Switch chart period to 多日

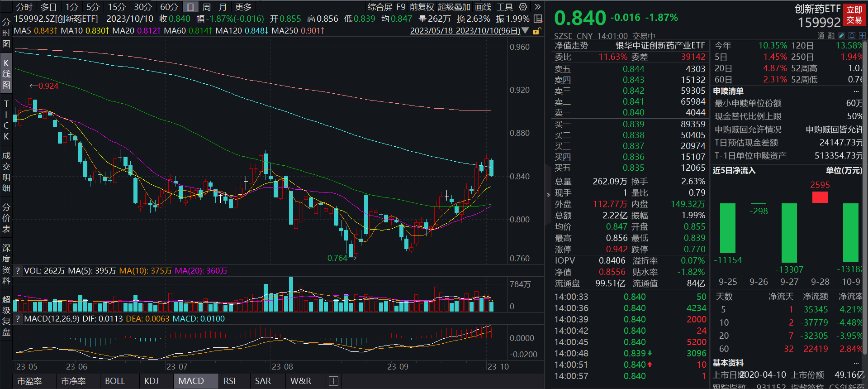49,7
